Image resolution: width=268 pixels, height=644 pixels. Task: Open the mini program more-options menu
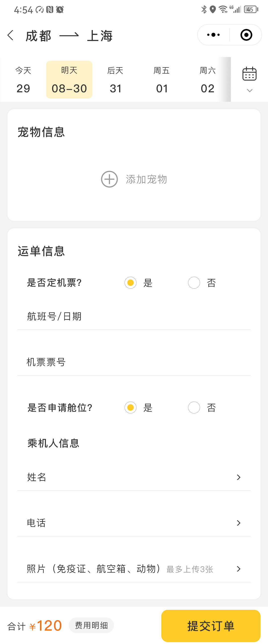(x=213, y=35)
